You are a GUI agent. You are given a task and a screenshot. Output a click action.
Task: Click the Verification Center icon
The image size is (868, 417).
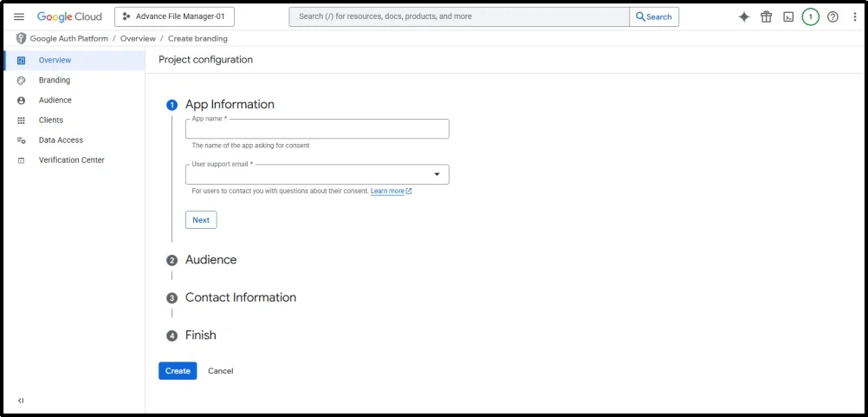[x=21, y=160]
